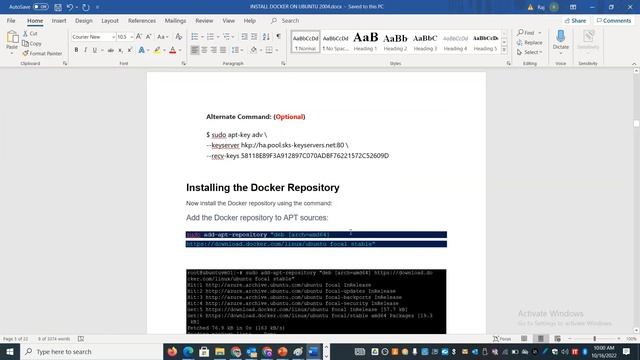
Task: Open the font color dropdown arrow
Action: point(180,50)
